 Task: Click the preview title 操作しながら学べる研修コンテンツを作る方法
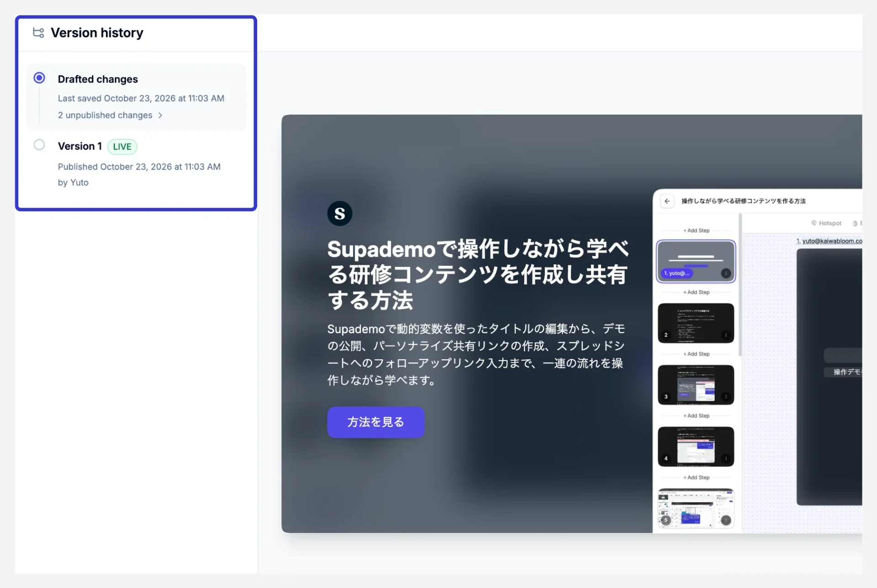[744, 201]
